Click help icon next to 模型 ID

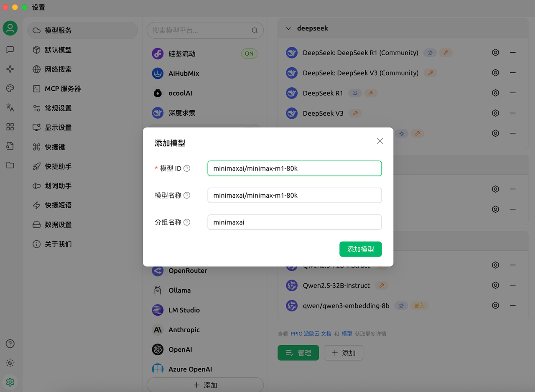187,168
